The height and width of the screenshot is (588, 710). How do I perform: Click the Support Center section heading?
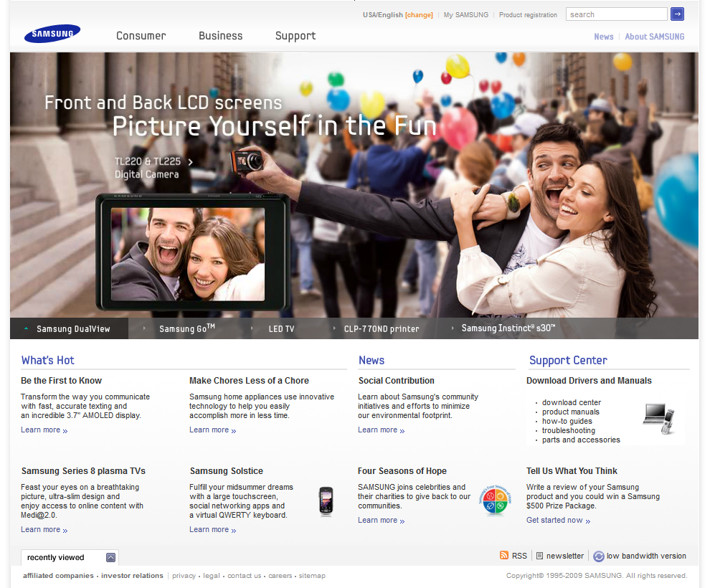click(568, 361)
